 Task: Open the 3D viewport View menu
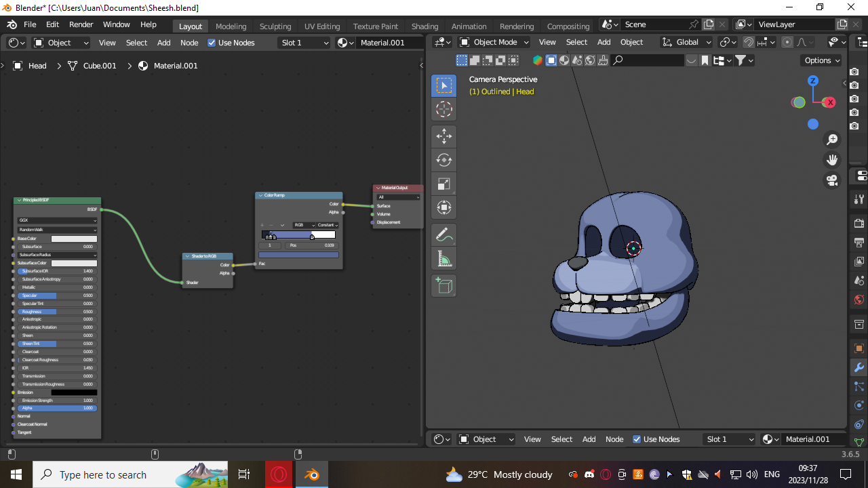click(x=547, y=42)
